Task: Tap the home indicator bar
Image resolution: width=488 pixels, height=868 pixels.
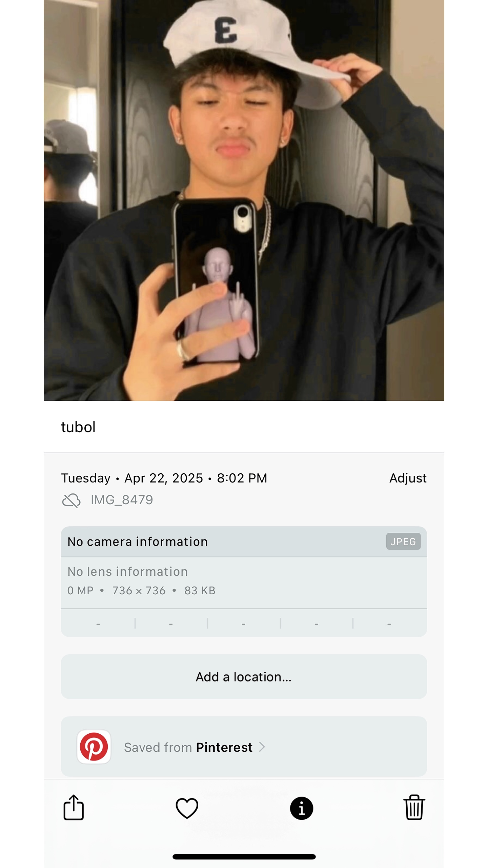Action: click(x=244, y=857)
